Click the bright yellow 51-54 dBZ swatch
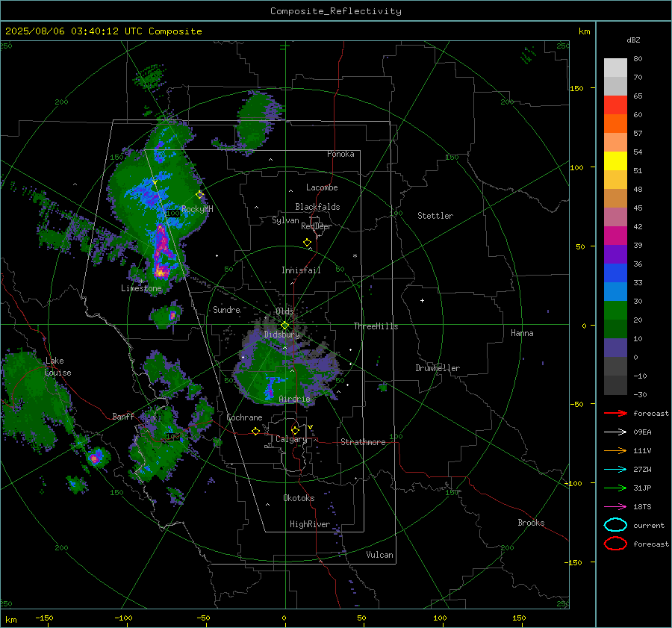 coord(615,161)
